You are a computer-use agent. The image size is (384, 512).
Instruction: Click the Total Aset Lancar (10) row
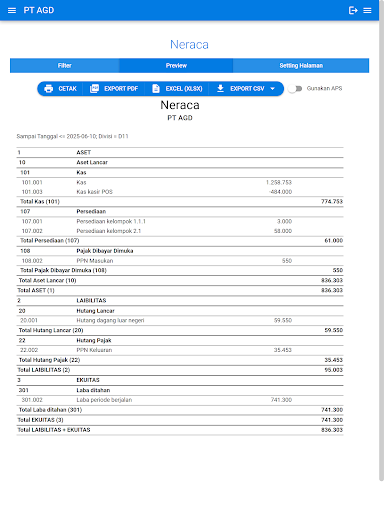pyautogui.click(x=180, y=280)
